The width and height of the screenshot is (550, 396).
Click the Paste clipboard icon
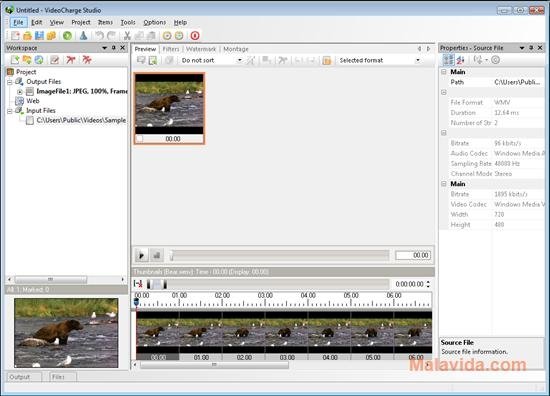tap(151, 35)
